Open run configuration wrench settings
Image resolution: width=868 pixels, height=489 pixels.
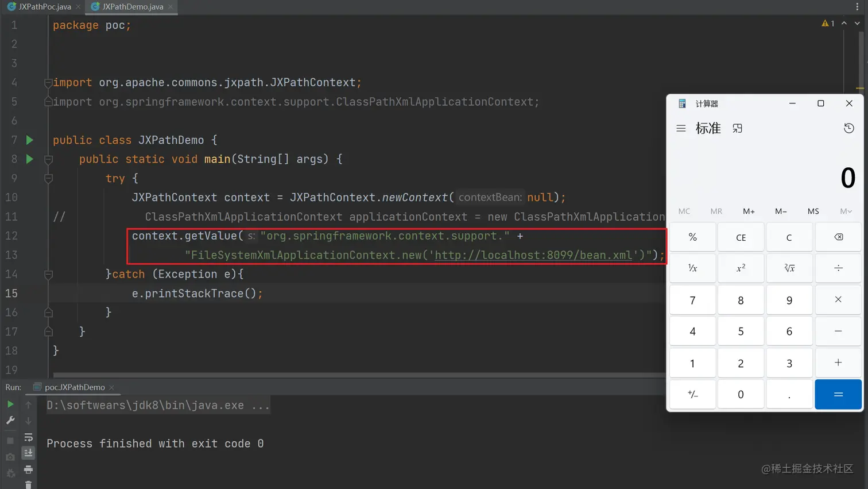(10, 421)
